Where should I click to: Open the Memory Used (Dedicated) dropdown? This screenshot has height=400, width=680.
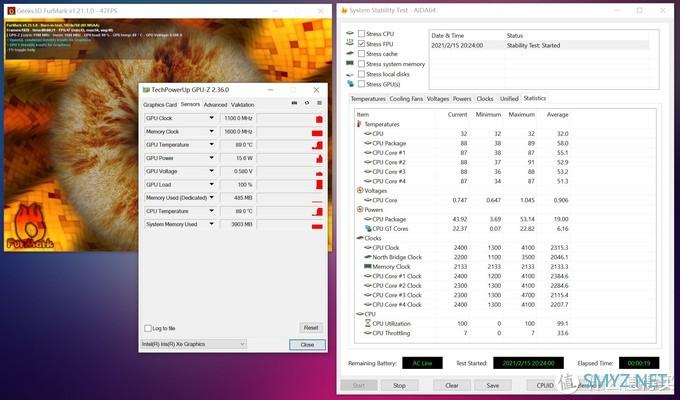click(x=212, y=197)
